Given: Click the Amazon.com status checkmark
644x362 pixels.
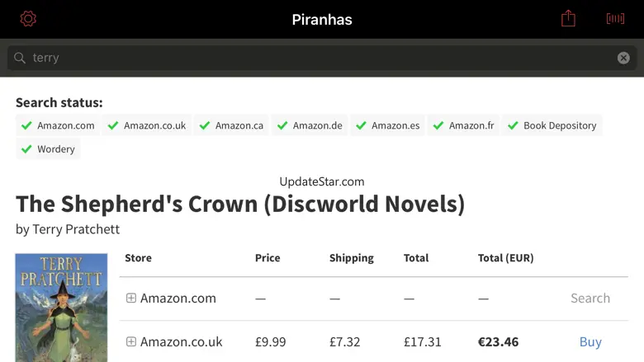Looking at the screenshot, I should click(27, 126).
